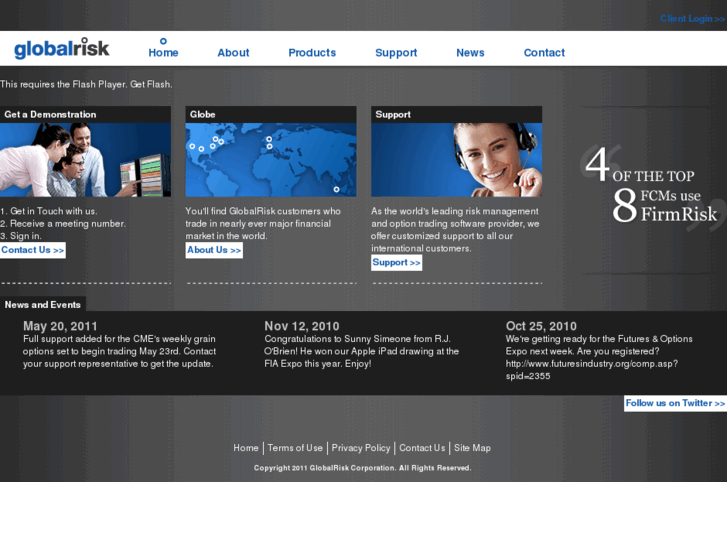Screen dimensions: 727x545
Task: Open the footer Site Map link
Action: pos(472,448)
